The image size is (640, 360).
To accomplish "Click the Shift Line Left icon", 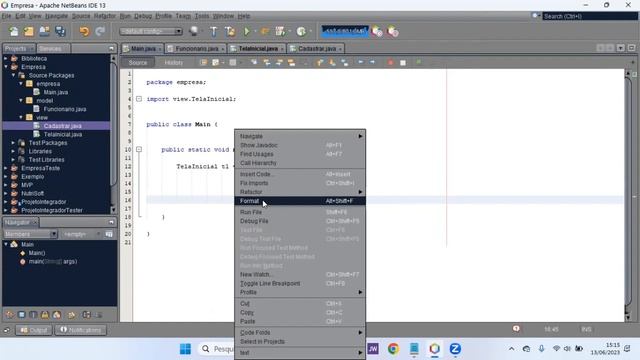I will 360,62.
